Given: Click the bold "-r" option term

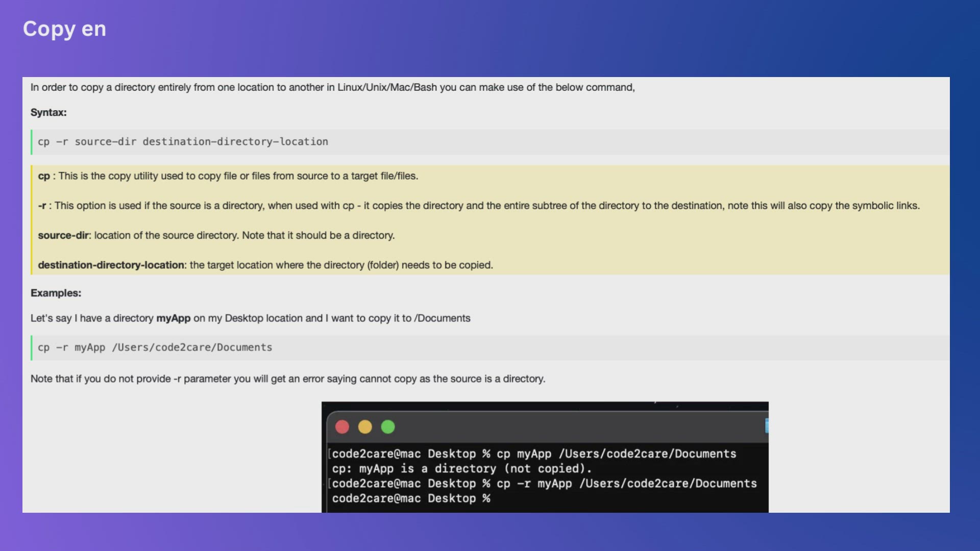Looking at the screenshot, I should (x=42, y=206).
